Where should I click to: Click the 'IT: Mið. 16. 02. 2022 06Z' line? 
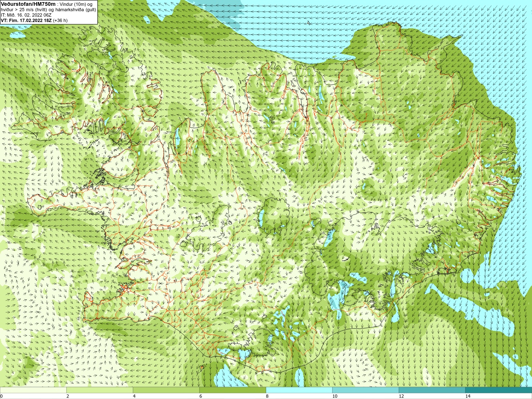coord(26,15)
